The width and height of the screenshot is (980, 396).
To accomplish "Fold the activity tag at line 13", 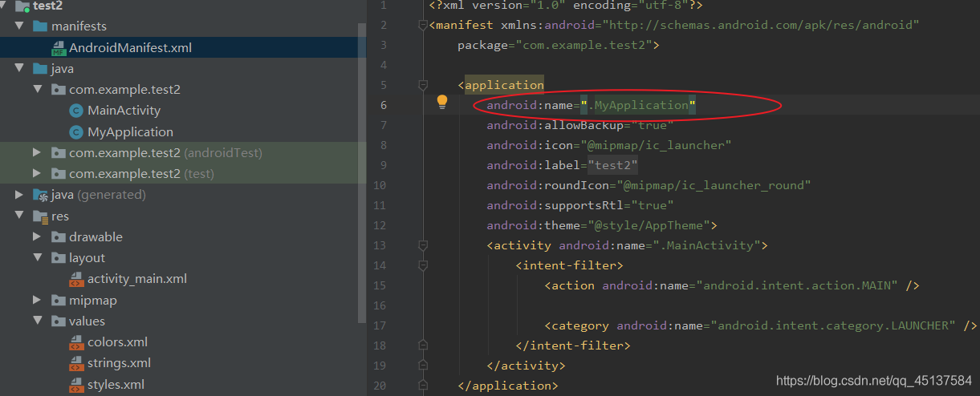I will coord(423,246).
